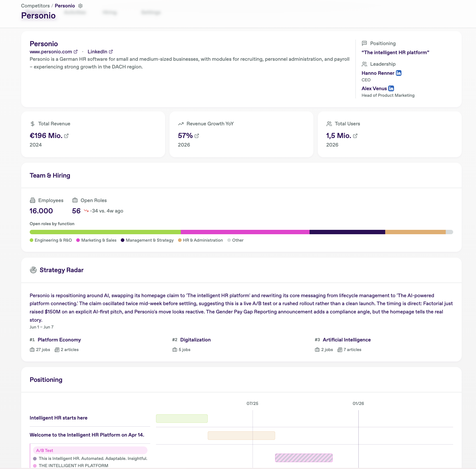Viewport: 476px width, 469px height.
Task: Go to Competitors in the breadcrumb
Action: click(35, 6)
